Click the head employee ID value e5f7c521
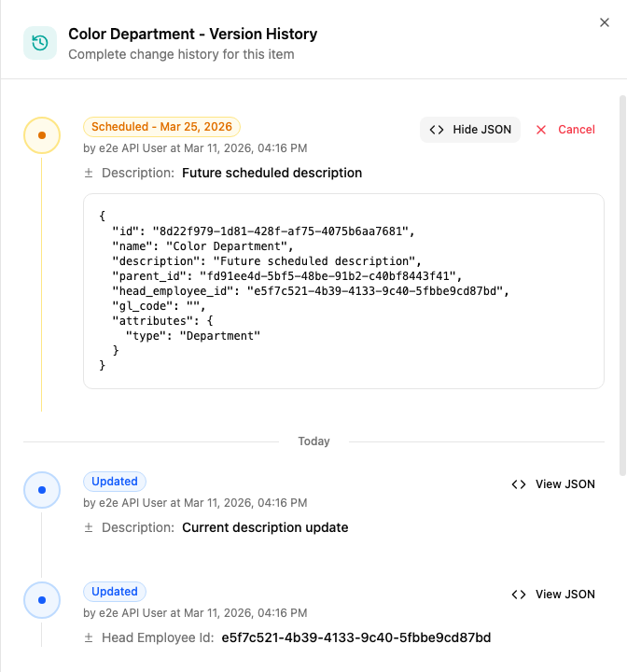Image resolution: width=627 pixels, height=672 pixels. click(355, 637)
